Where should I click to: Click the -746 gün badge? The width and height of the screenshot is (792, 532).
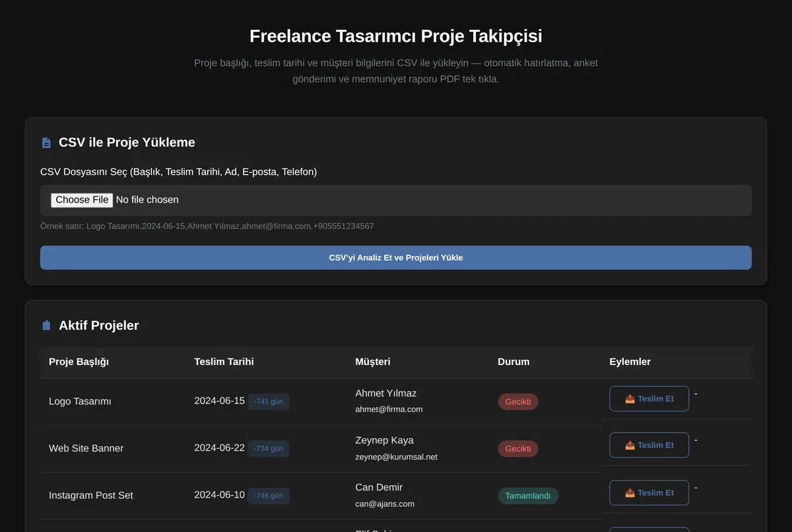tap(269, 495)
